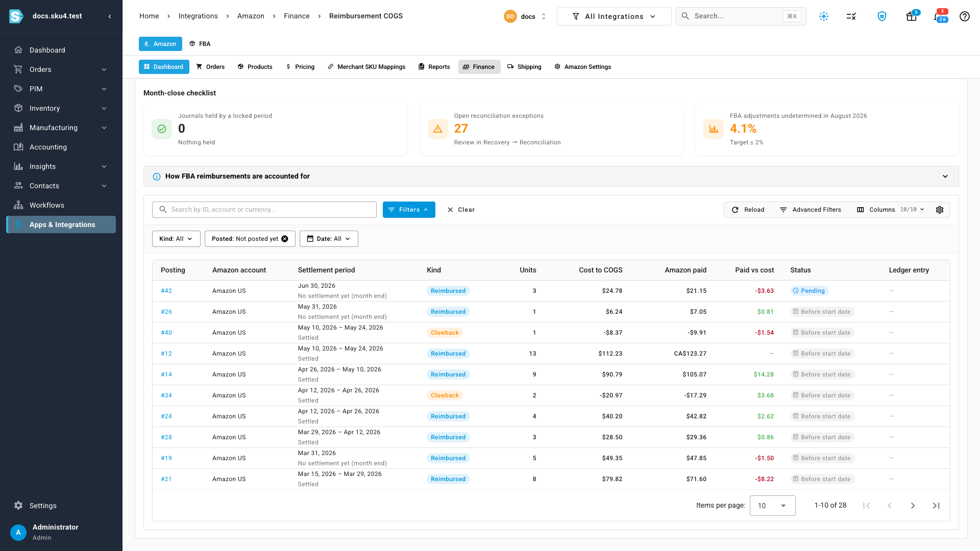Screen dimensions: 980x551
Task: Open table settings gear icon
Action: tap(940, 210)
